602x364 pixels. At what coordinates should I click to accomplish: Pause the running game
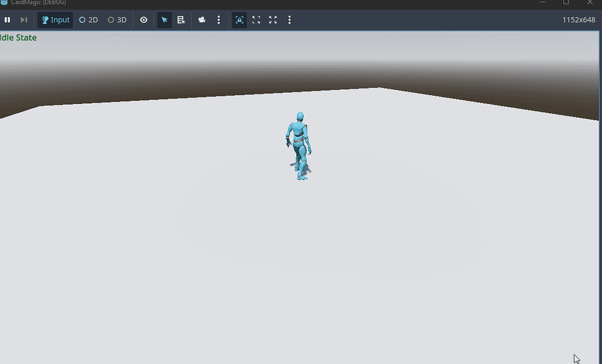click(x=8, y=19)
